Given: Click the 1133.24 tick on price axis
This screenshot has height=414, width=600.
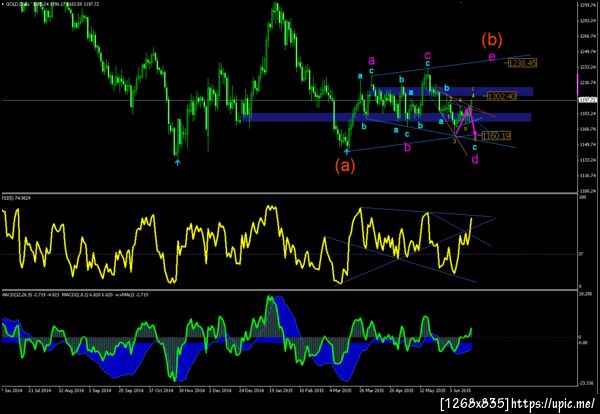Looking at the screenshot, I should click(x=589, y=161).
